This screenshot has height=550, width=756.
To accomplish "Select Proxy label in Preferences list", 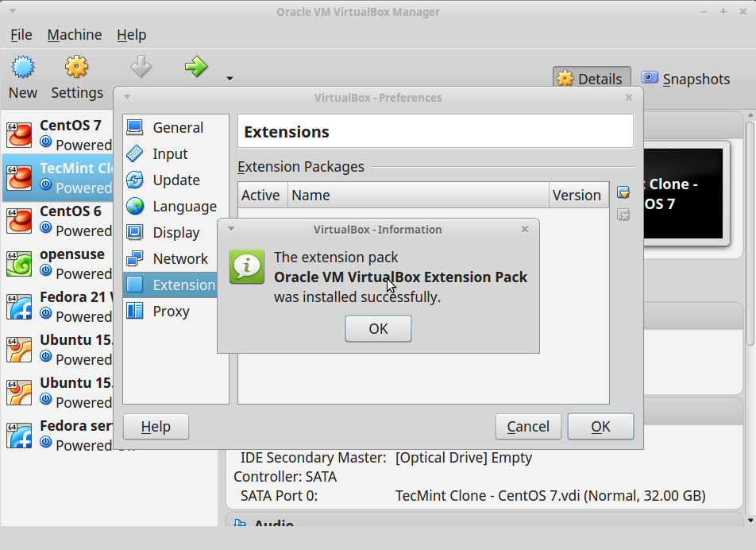I will pyautogui.click(x=172, y=312).
